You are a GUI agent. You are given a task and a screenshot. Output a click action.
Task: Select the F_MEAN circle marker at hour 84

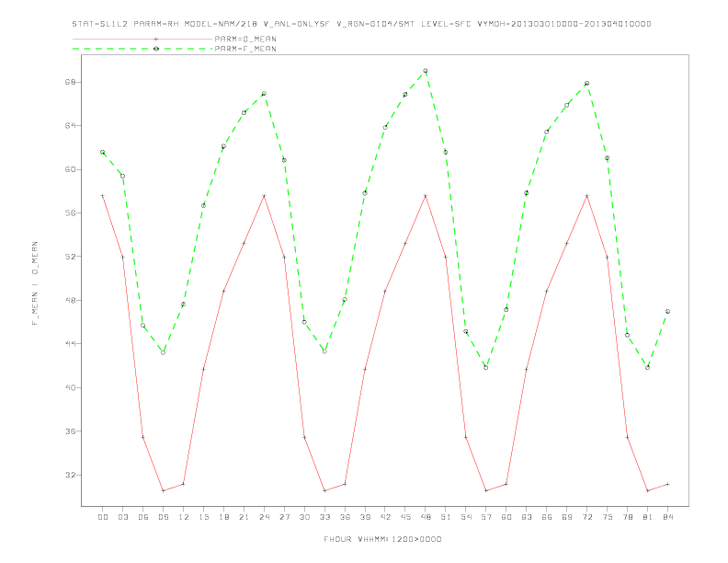[x=667, y=311]
